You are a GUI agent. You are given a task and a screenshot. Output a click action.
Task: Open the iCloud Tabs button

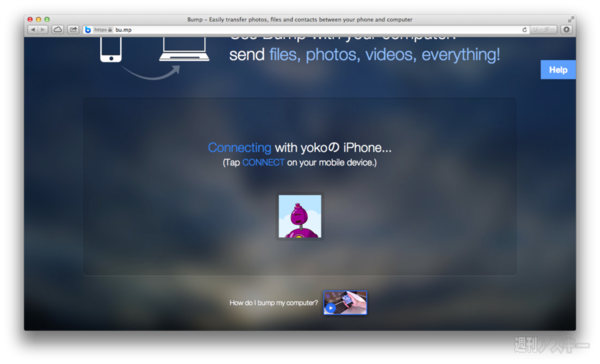tap(57, 29)
